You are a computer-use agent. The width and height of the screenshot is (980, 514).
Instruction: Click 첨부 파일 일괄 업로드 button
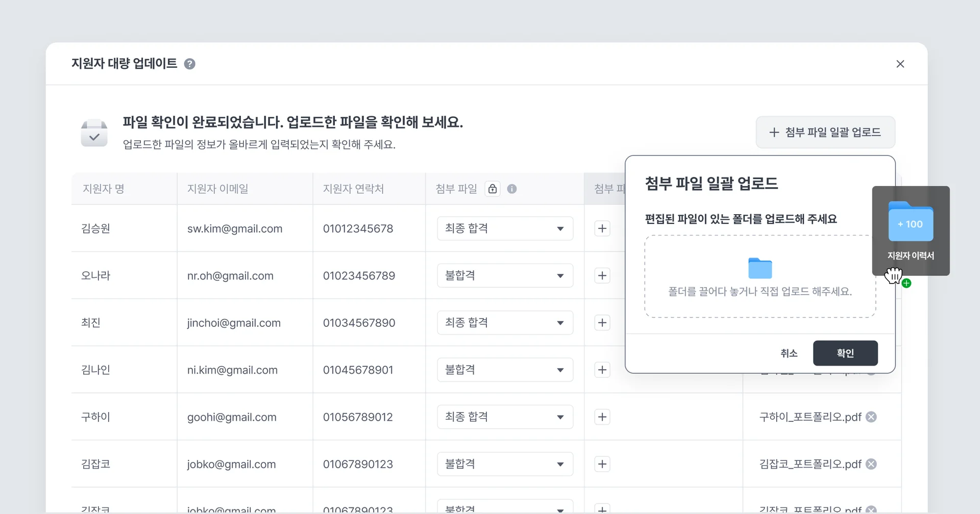coord(825,132)
